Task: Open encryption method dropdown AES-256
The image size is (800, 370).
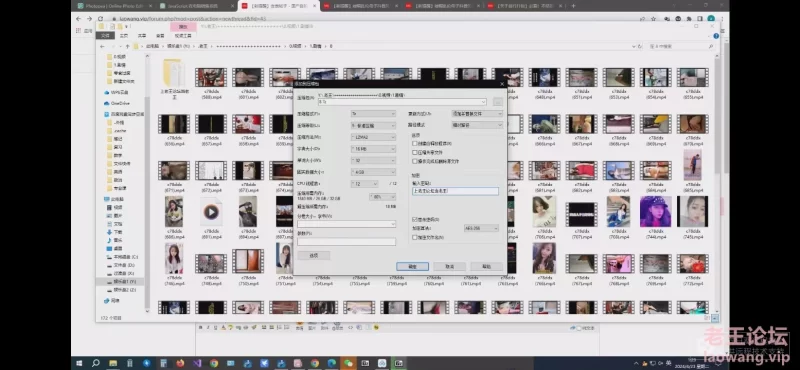Action: click(481, 228)
